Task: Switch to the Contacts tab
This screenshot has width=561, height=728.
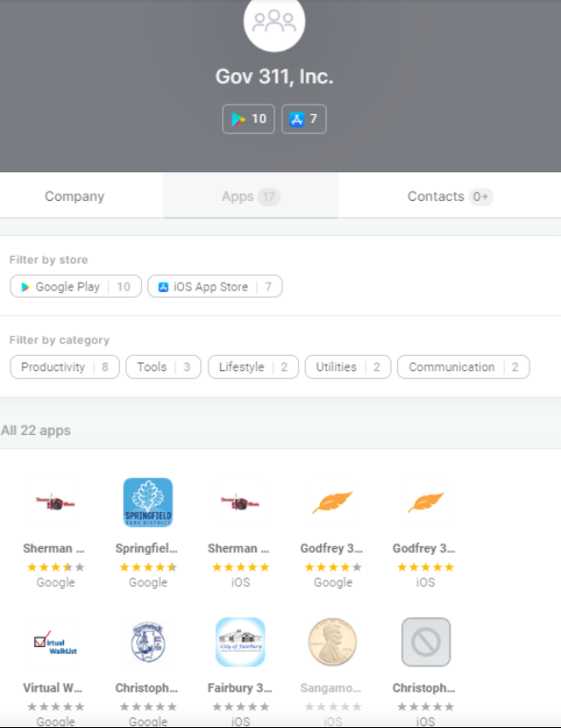Action: click(x=450, y=196)
